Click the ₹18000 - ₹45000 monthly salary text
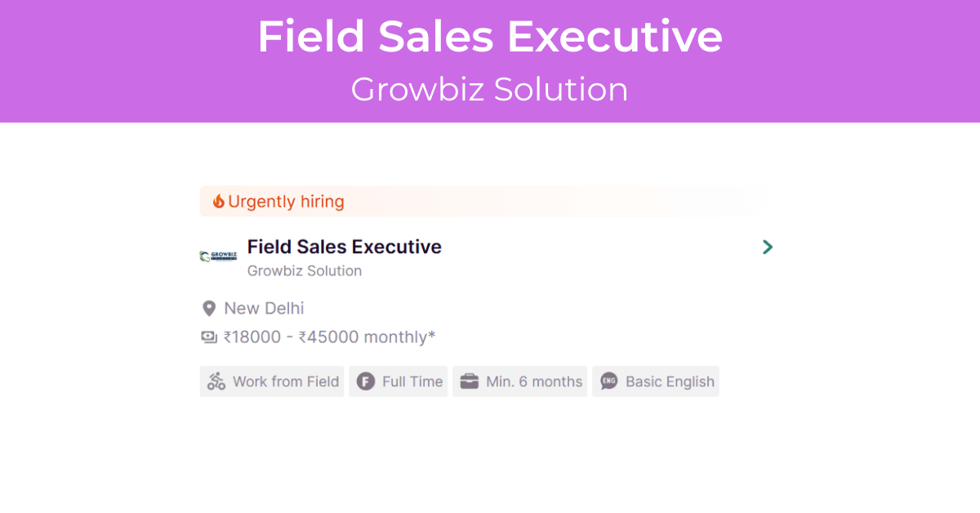 point(329,337)
